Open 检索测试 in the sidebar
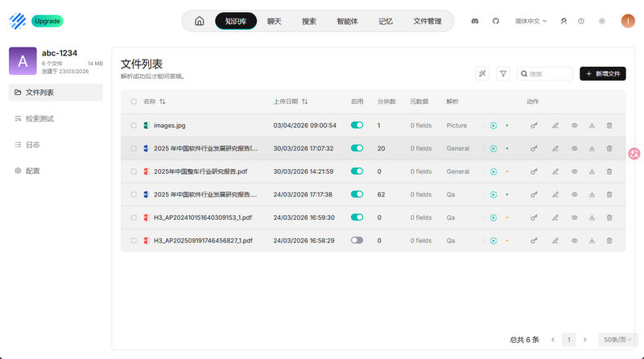This screenshot has height=359, width=644. point(56,118)
